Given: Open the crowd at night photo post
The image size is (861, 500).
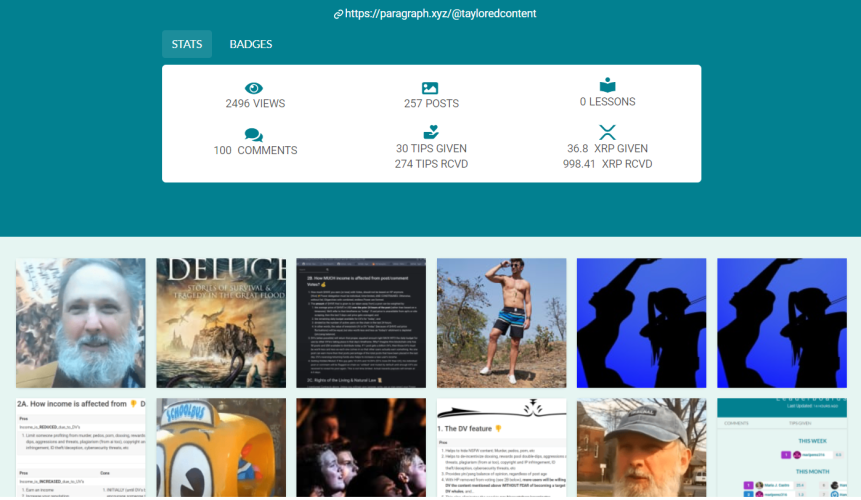Looking at the screenshot, I should (361, 448).
